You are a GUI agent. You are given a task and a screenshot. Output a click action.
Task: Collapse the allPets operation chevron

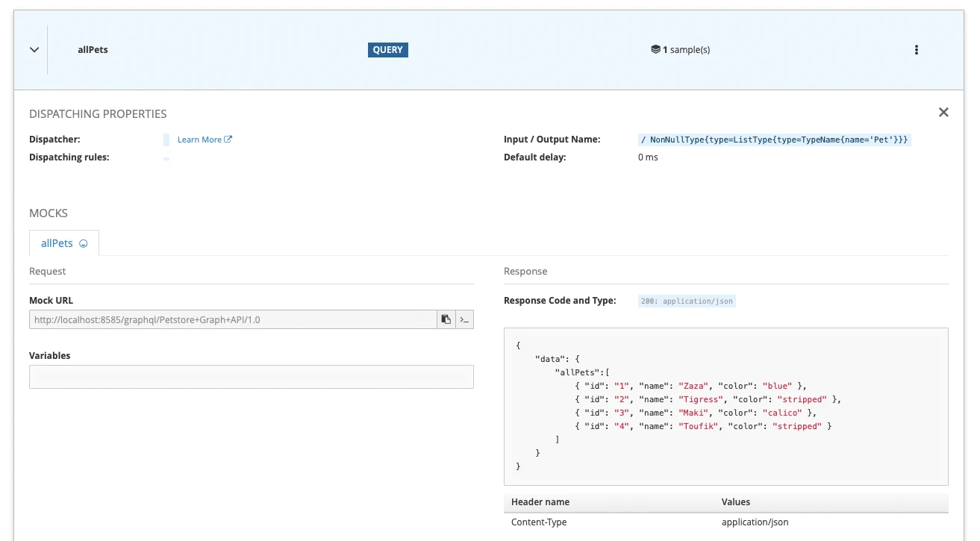[34, 50]
